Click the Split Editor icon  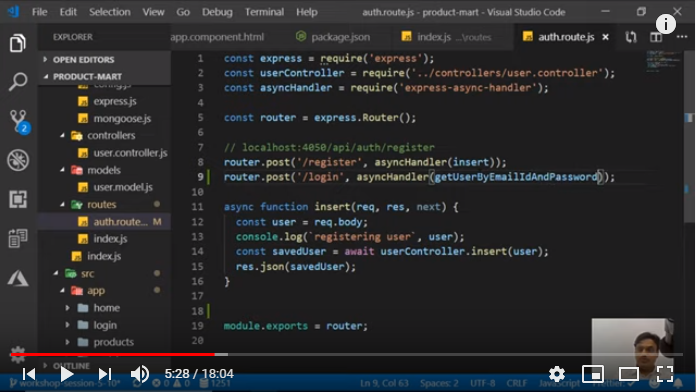click(x=656, y=37)
